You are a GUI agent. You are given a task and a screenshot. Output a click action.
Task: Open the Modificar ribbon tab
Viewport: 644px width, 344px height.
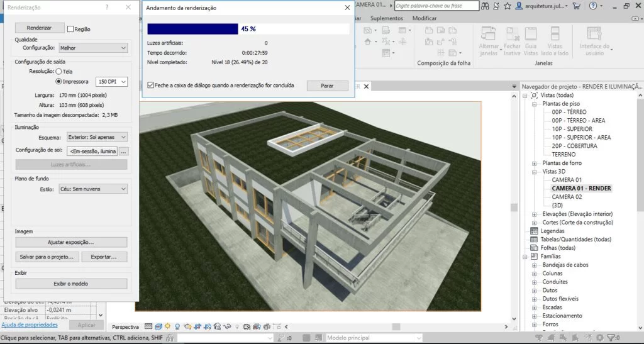point(425,18)
